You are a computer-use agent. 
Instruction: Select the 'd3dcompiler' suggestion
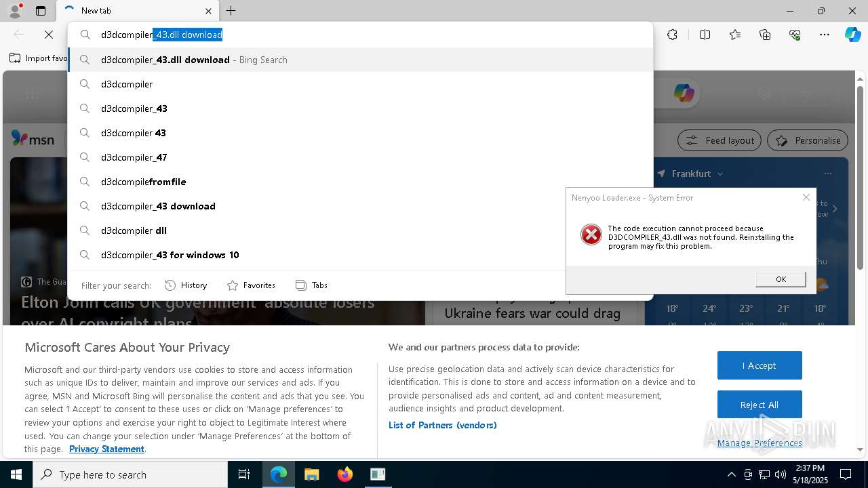point(360,84)
